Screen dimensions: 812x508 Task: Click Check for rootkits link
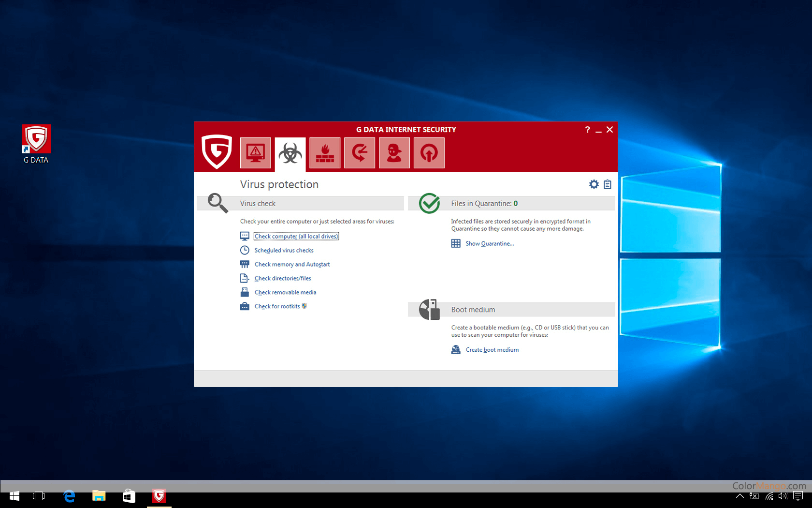(x=277, y=306)
